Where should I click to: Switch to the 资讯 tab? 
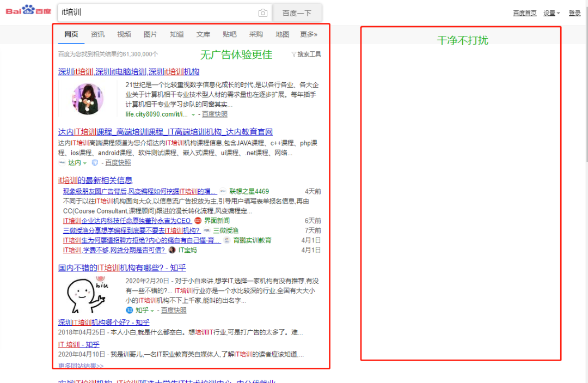pyautogui.click(x=97, y=34)
